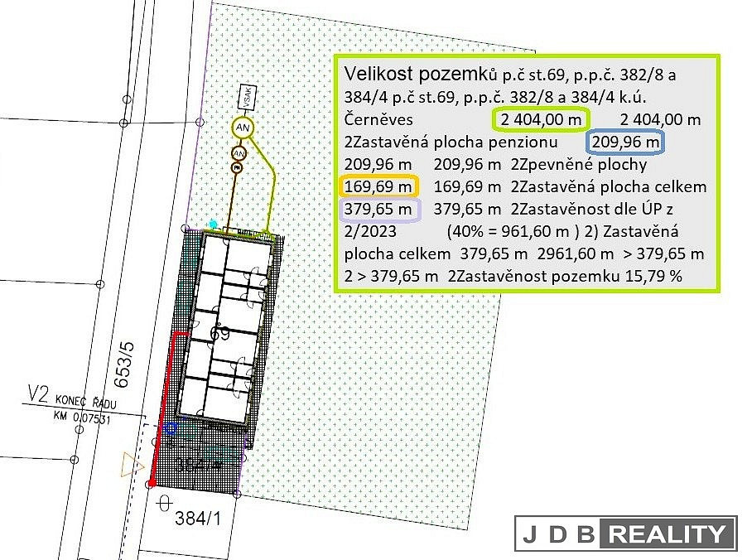
Task: Click the JDB Reality logo
Action: point(625,533)
